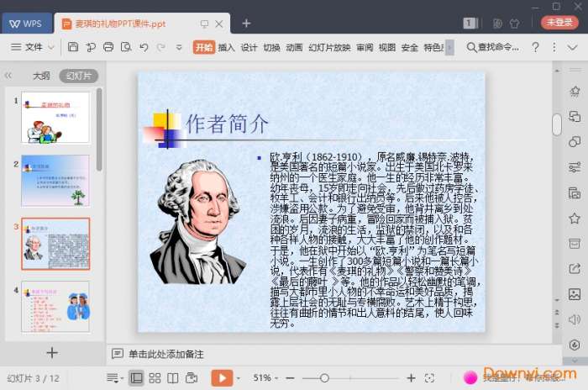Click the 作者简介 slide title
Image resolution: width=588 pixels, height=390 pixels.
click(227, 124)
